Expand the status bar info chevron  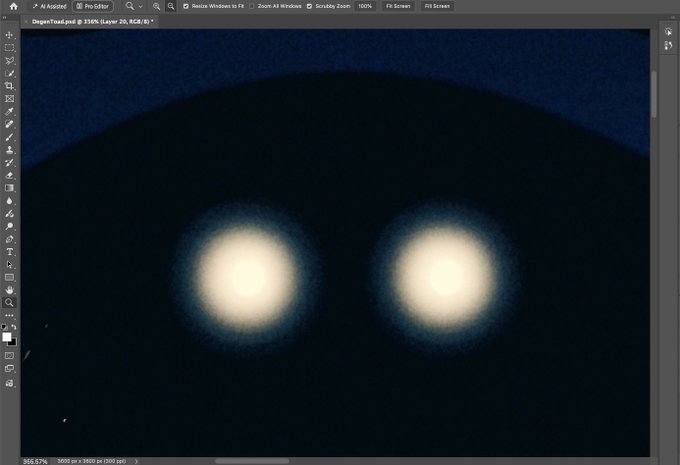tap(137, 461)
